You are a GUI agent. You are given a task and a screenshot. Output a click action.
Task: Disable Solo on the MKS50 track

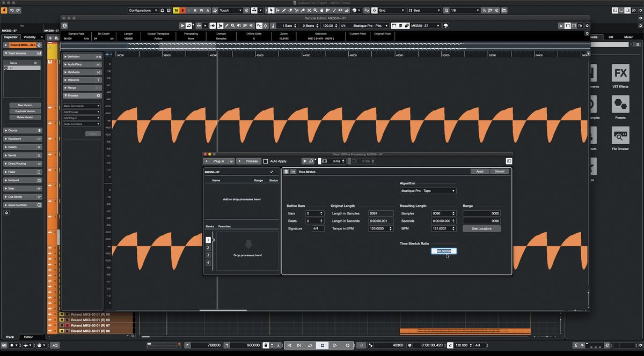[183, 10]
